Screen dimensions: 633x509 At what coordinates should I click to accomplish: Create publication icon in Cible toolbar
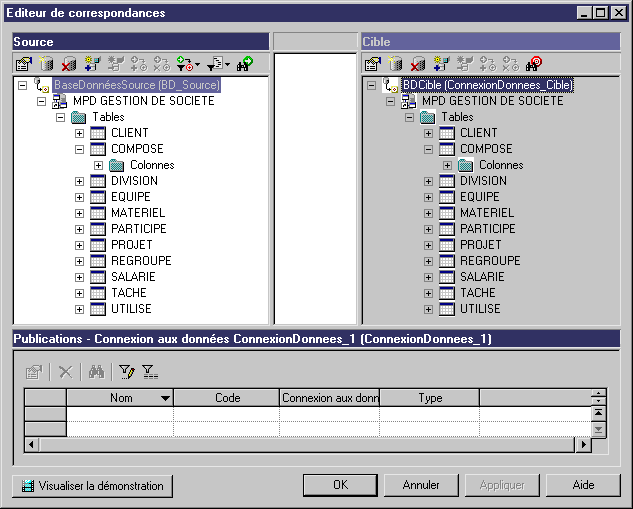pyautogui.click(x=441, y=64)
